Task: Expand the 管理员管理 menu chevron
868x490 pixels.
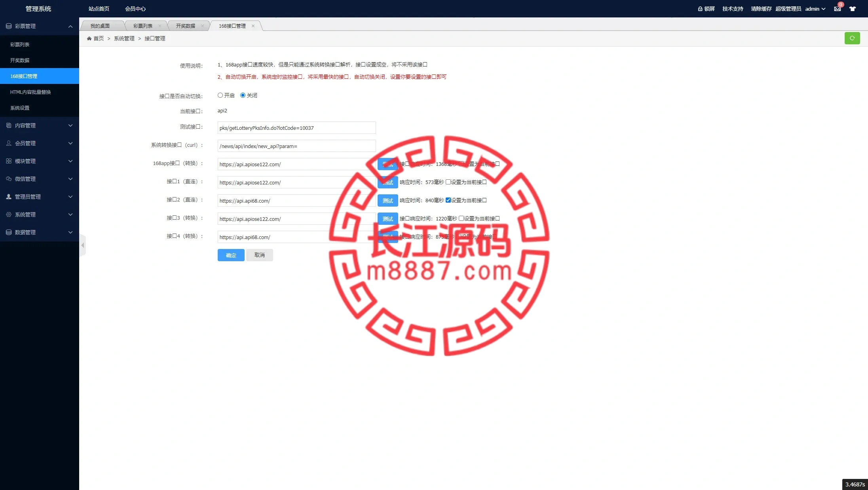Action: [x=70, y=197]
